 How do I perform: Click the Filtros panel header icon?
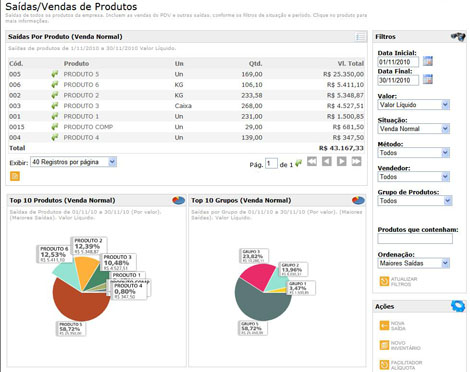point(458,36)
